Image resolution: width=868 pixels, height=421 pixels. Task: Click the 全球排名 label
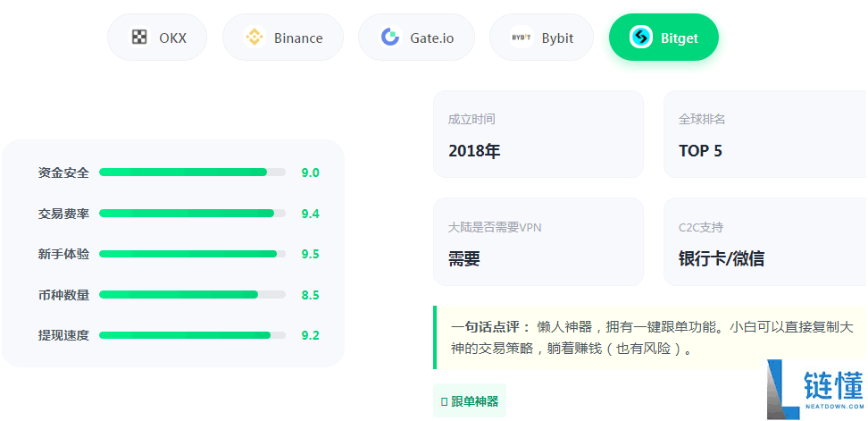pyautogui.click(x=702, y=119)
